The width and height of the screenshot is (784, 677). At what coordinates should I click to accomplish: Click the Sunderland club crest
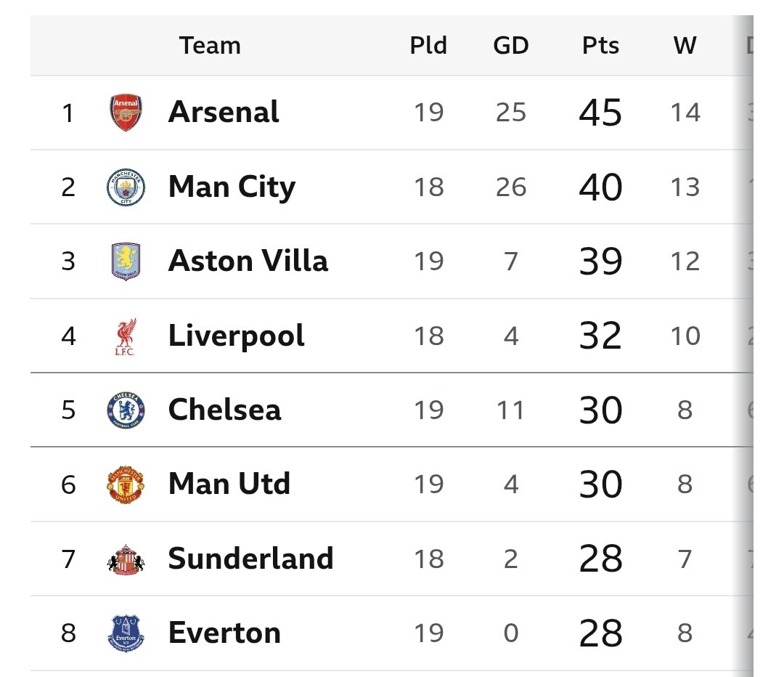point(126,559)
